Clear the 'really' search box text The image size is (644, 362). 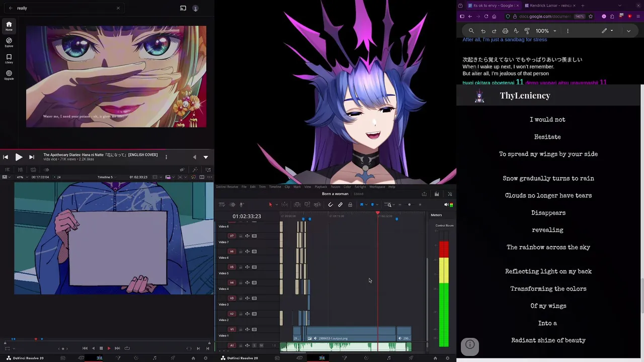[118, 8]
